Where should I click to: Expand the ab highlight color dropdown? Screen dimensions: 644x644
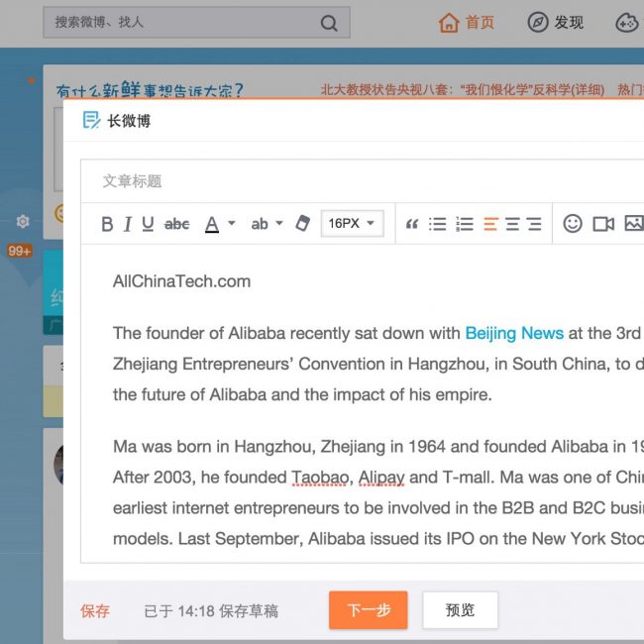[279, 224]
